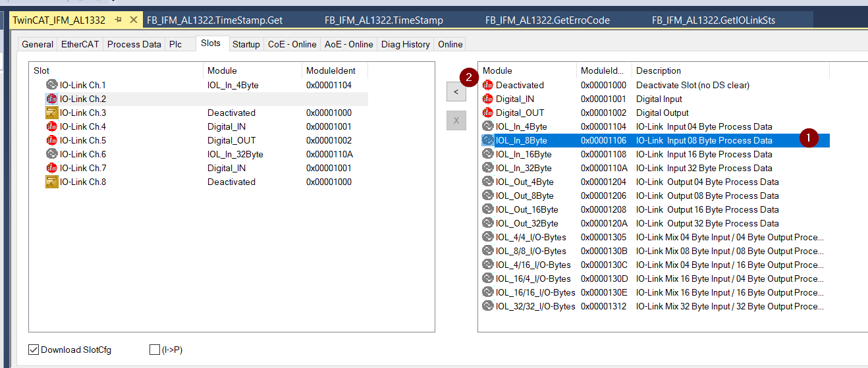Click module ident 0x00001206 in module list
This screenshot has width=868, height=368.
603,196
